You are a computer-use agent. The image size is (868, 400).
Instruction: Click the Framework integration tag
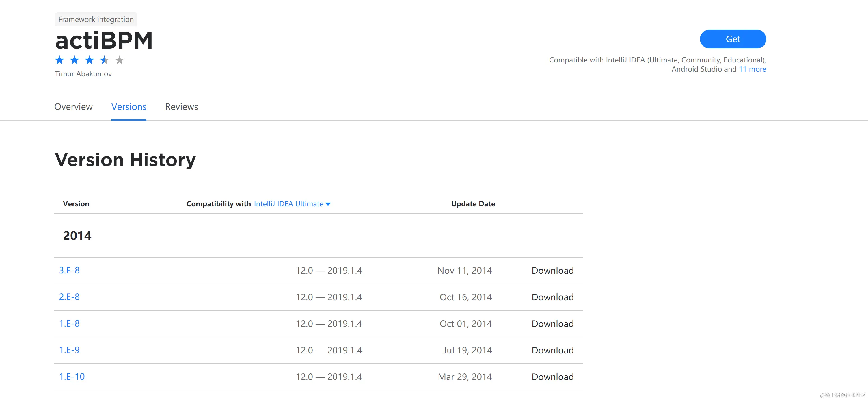click(x=96, y=19)
